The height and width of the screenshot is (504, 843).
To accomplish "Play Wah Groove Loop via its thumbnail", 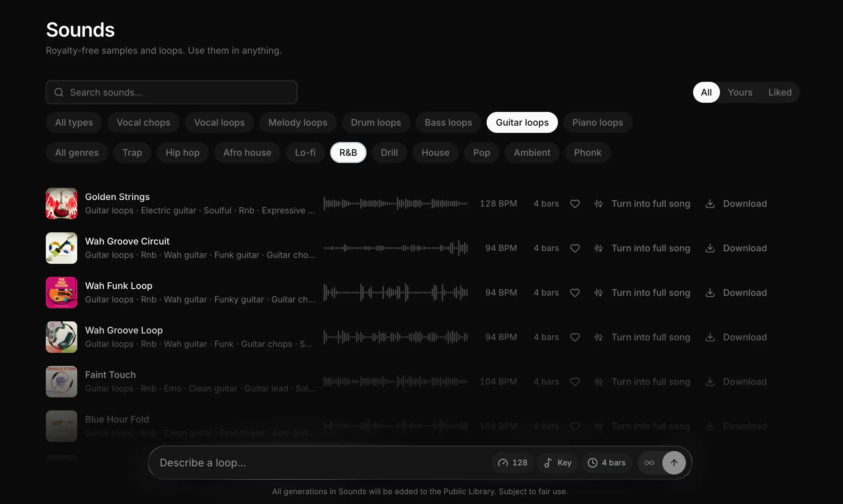I will [x=62, y=337].
